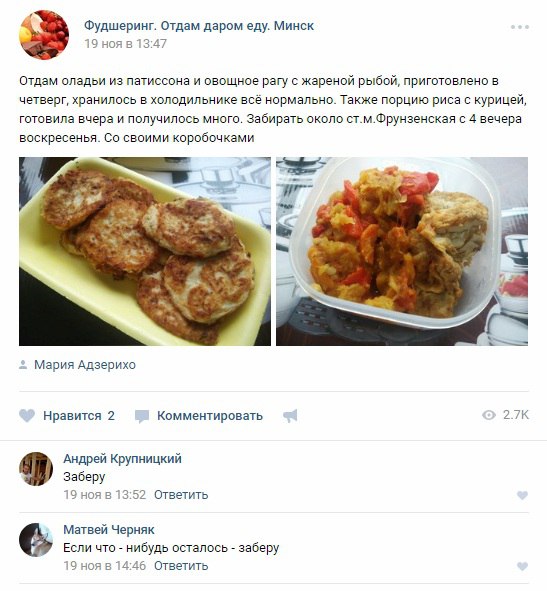Open the three-dots post options menu
The width and height of the screenshot is (547, 591).
click(520, 27)
